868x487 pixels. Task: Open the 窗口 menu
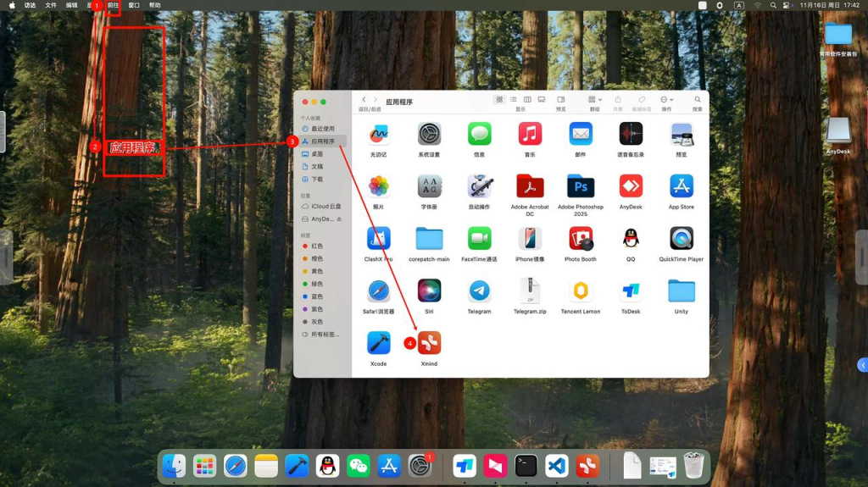point(134,5)
